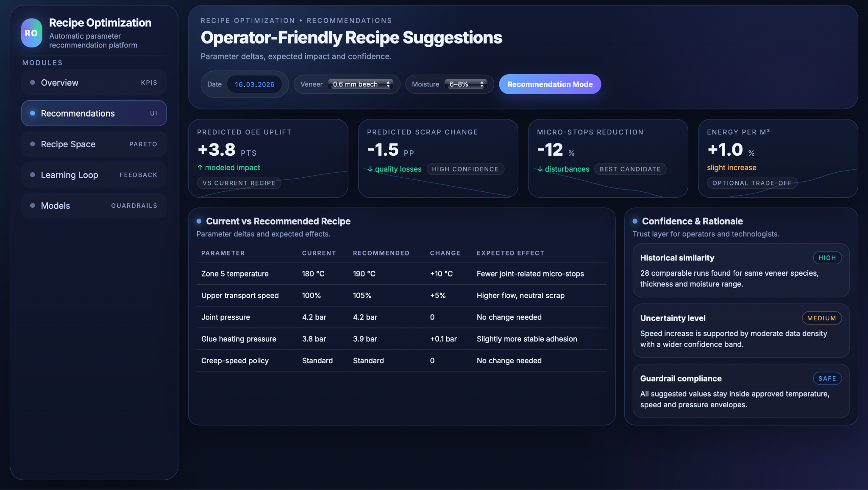Click the down arrow next to quality losses
Viewport: 868px width, 490px height.
(x=370, y=169)
